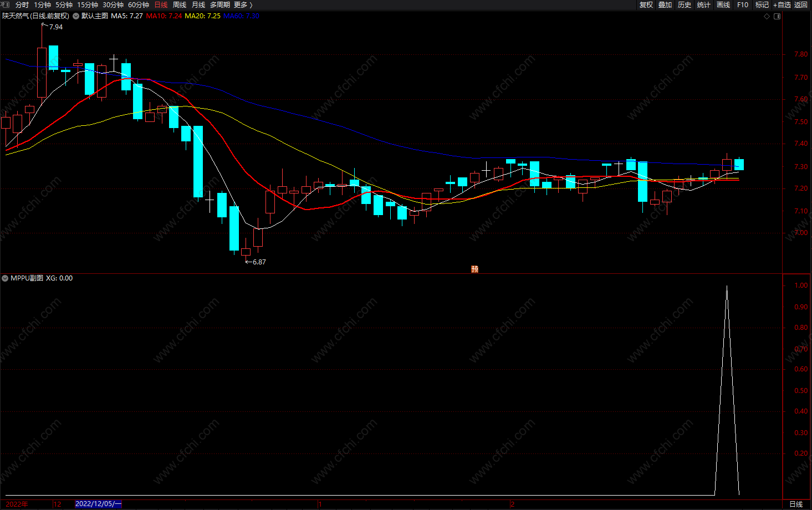The image size is (812, 510).
Task: Expand the MPPU副图 indicator dropdown arrow
Action: (x=5, y=278)
